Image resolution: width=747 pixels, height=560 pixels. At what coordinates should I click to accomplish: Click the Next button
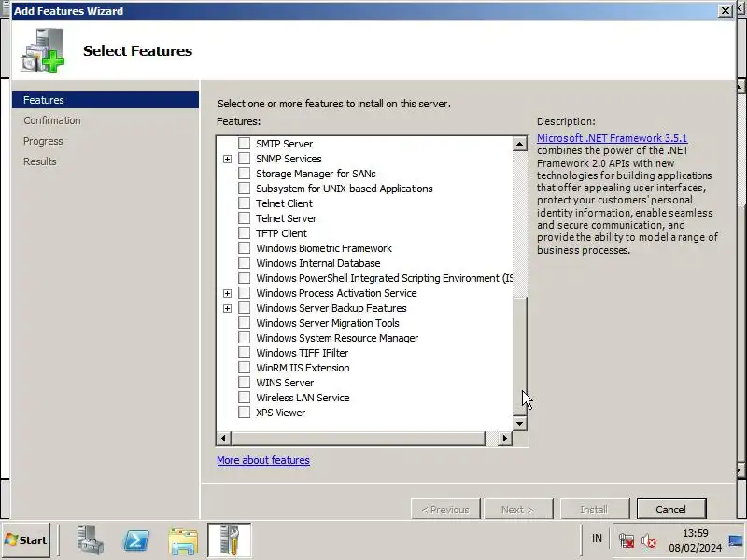pos(518,510)
